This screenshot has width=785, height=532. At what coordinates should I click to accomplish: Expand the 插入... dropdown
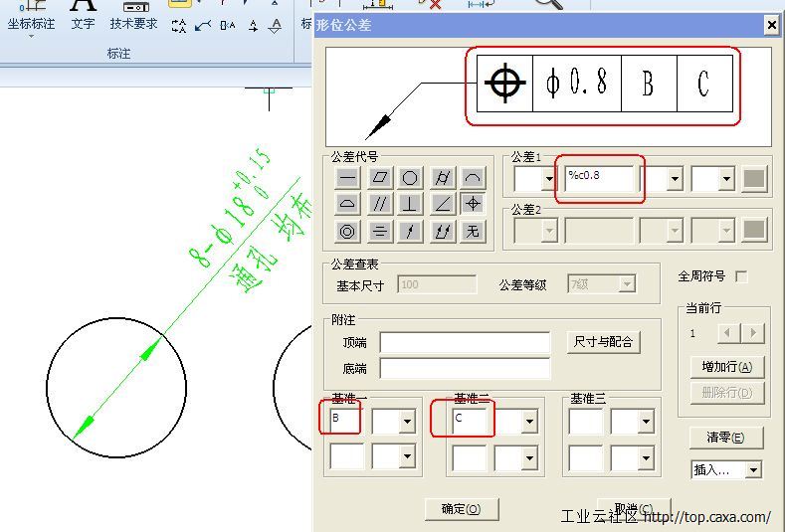[x=753, y=470]
